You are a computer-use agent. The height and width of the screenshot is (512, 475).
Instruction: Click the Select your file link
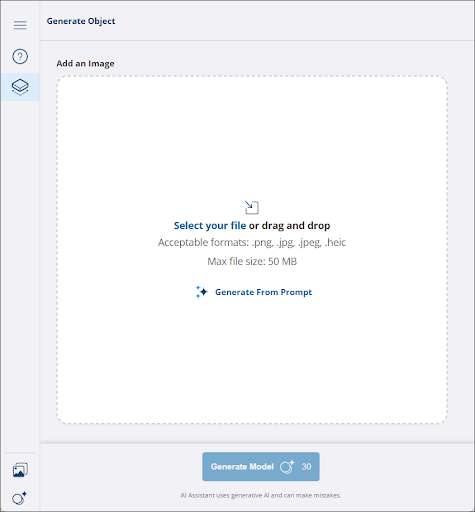pyautogui.click(x=210, y=226)
